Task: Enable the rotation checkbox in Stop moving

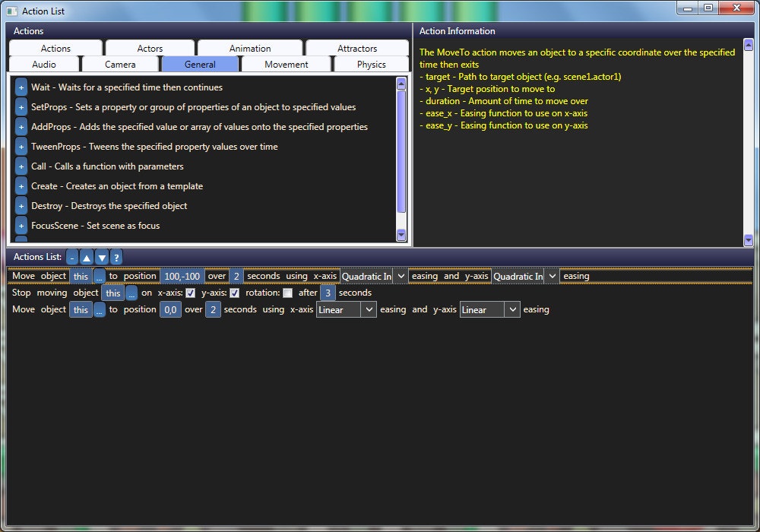Action: coord(287,293)
